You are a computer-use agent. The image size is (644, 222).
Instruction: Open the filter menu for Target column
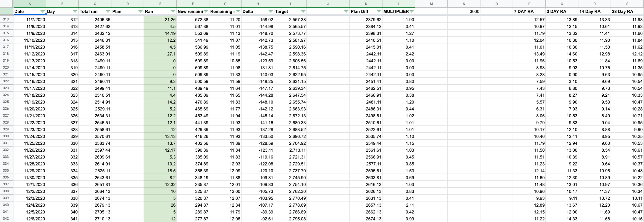pos(303,12)
